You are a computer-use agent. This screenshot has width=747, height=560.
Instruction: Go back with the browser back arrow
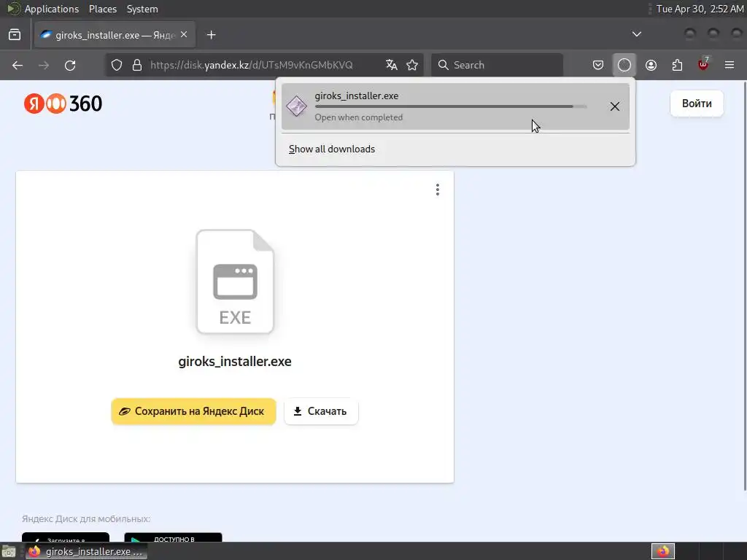point(18,65)
